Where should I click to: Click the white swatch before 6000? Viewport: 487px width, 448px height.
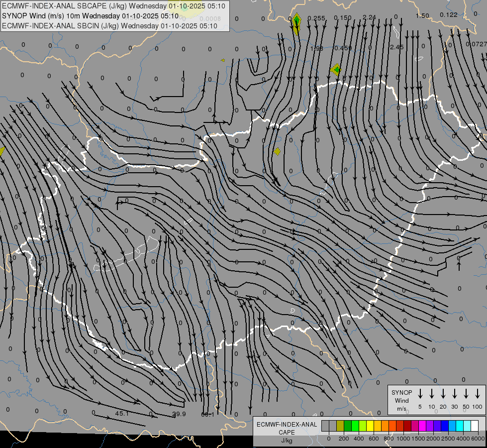click(x=475, y=426)
